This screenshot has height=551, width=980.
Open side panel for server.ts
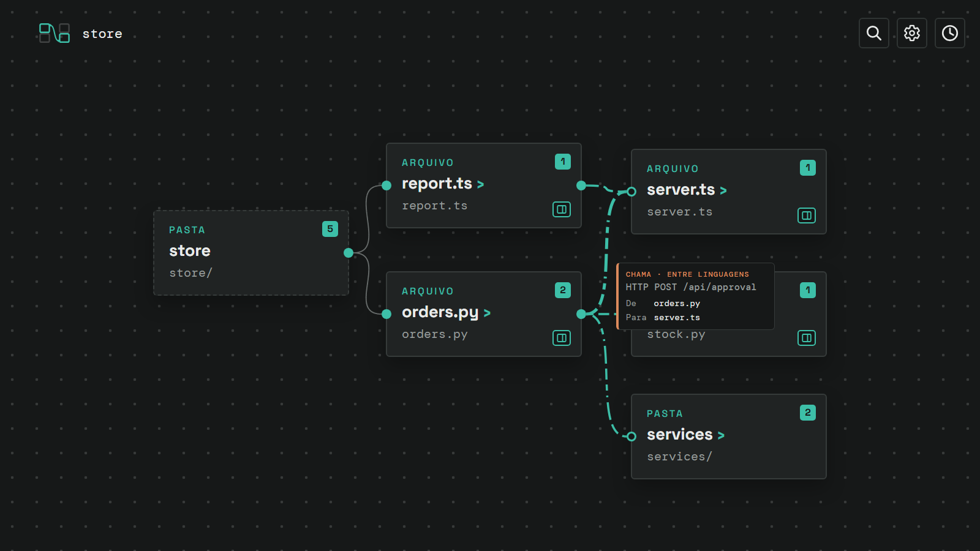[807, 216]
